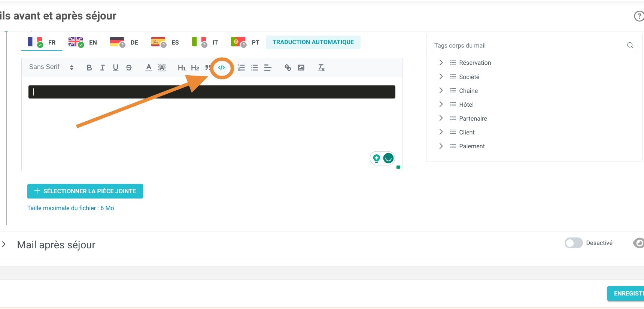Clear text formatting
Image resolution: width=644 pixels, height=309 pixels.
tap(321, 68)
